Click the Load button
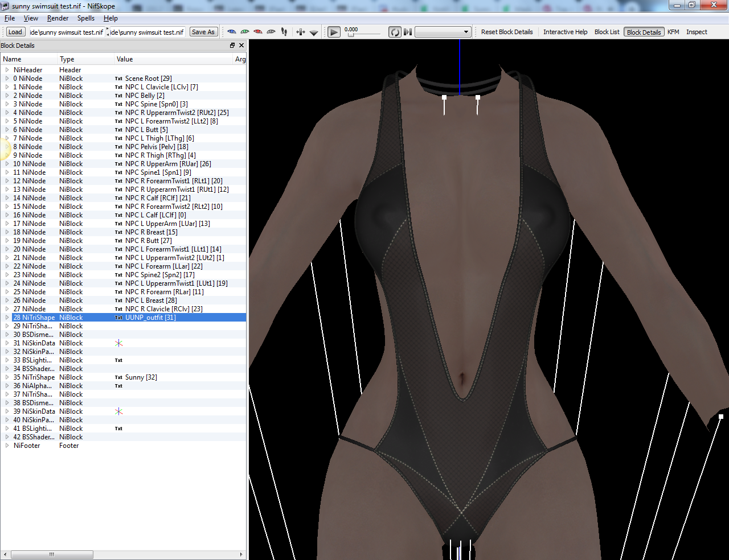This screenshot has width=729, height=560. [x=15, y=32]
